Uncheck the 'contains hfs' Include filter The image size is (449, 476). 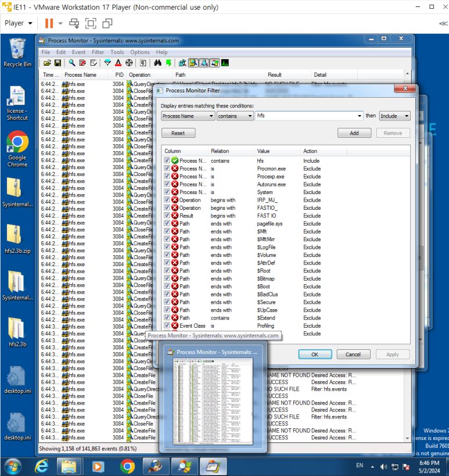[167, 160]
